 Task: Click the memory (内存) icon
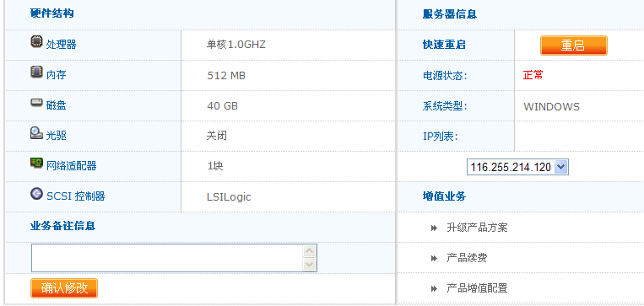(x=36, y=72)
